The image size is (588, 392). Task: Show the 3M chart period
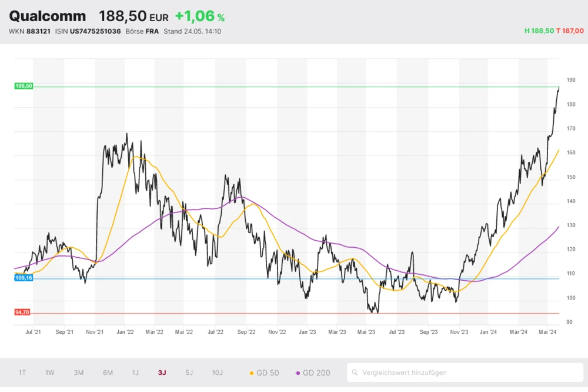[79, 373]
